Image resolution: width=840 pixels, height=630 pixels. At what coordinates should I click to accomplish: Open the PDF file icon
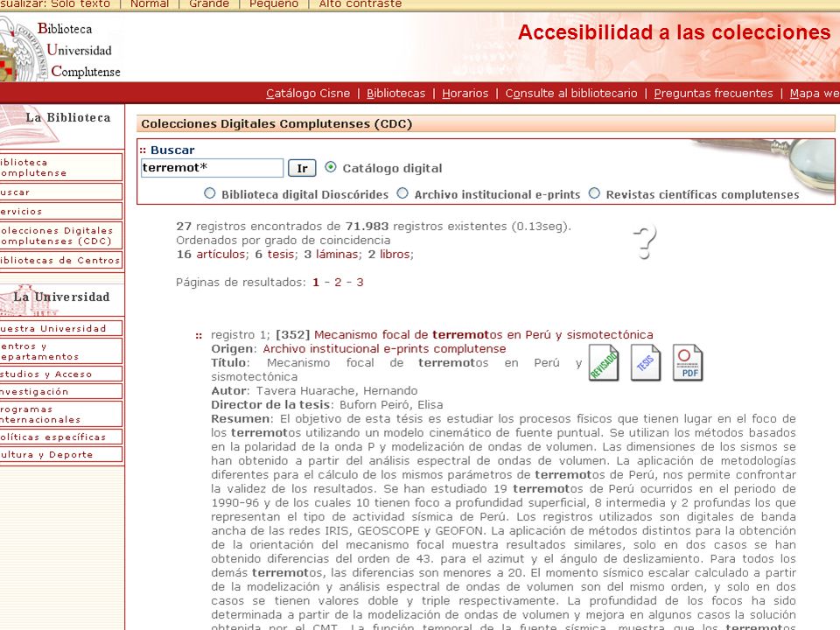pyautogui.click(x=688, y=362)
